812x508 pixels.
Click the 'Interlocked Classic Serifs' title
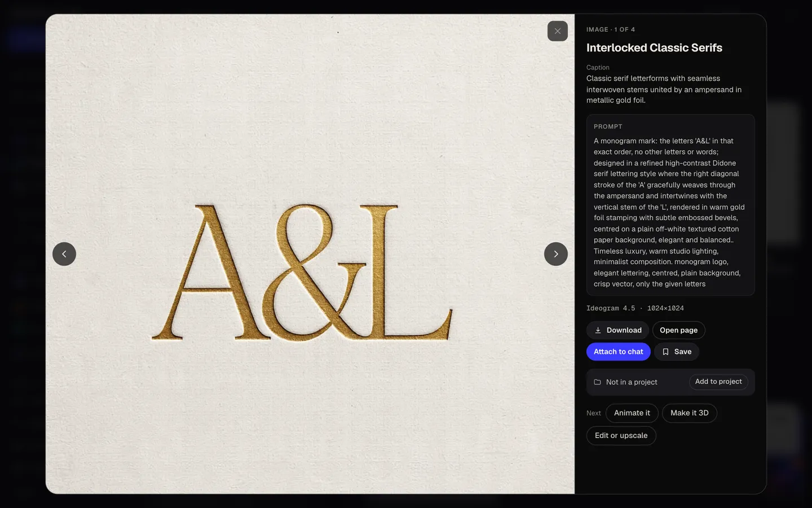click(x=654, y=48)
